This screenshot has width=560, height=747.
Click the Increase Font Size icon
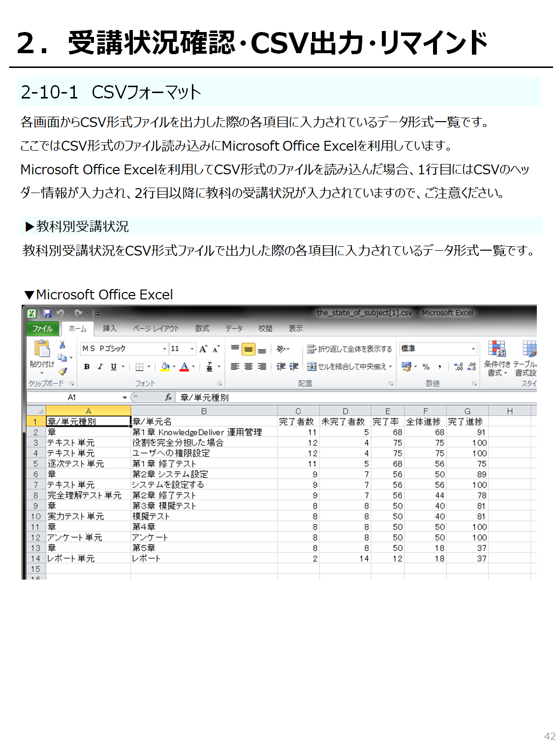(203, 349)
